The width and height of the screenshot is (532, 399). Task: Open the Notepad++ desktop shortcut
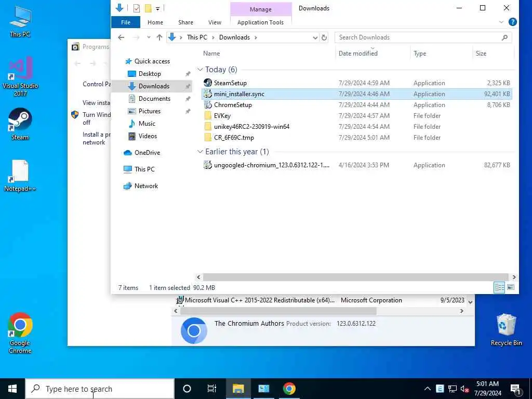(20, 176)
